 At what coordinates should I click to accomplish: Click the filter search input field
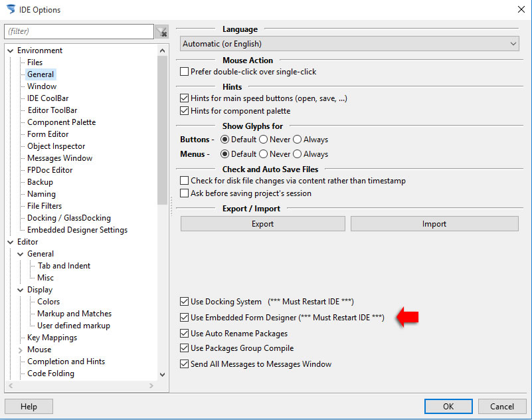[79, 31]
